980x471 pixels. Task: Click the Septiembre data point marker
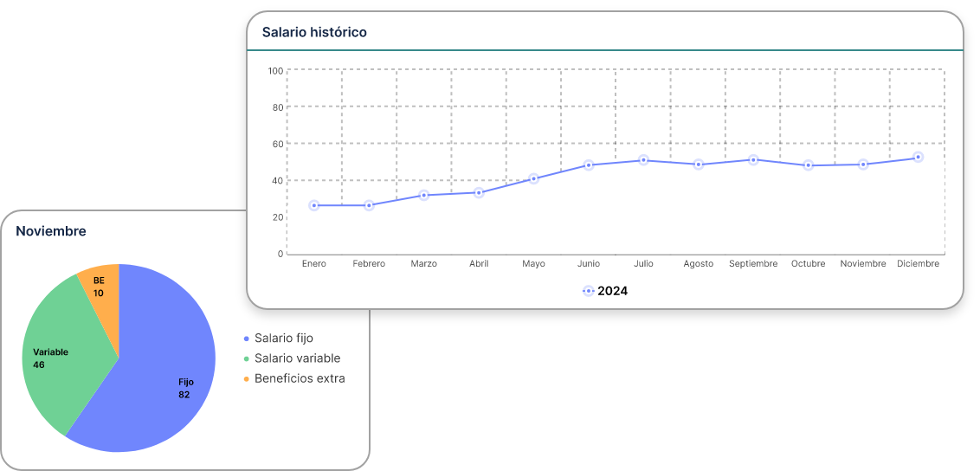click(753, 160)
